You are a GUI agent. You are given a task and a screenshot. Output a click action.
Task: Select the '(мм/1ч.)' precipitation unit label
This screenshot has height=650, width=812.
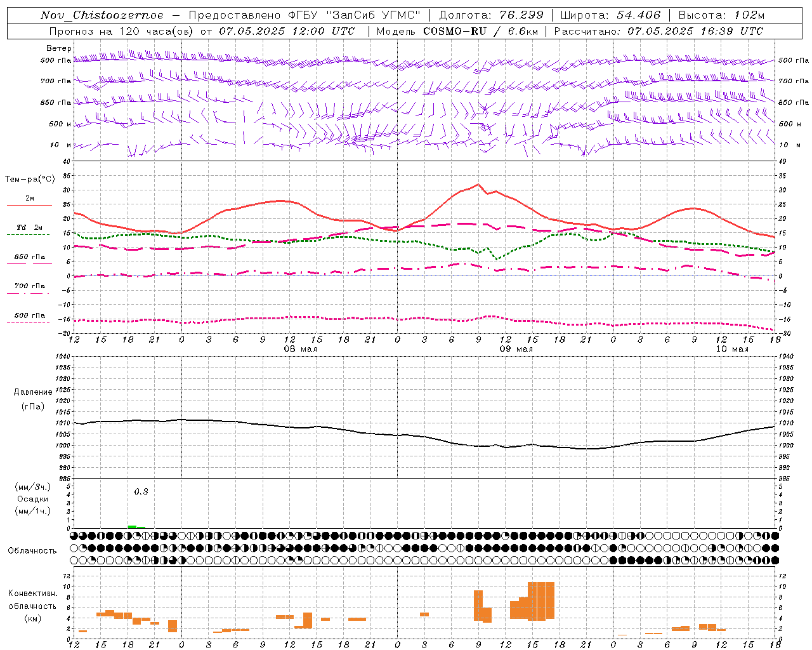click(33, 511)
